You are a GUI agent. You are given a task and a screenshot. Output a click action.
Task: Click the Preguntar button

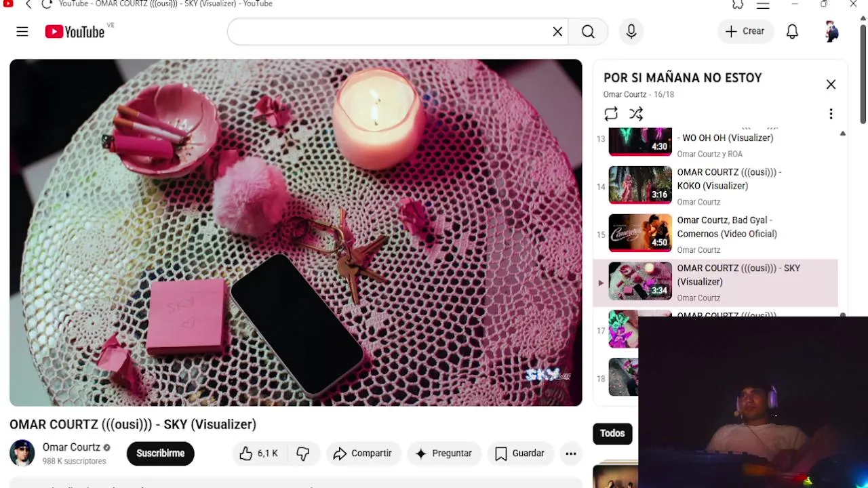444,453
